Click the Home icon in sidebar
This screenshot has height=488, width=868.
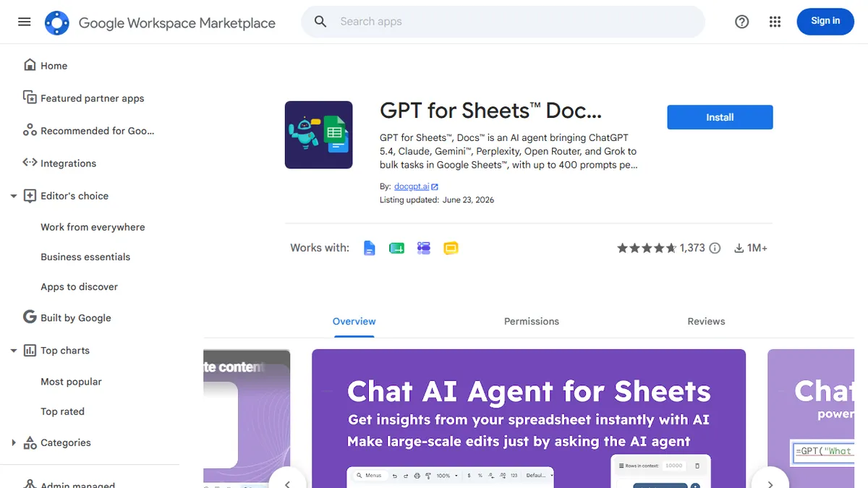click(x=30, y=65)
